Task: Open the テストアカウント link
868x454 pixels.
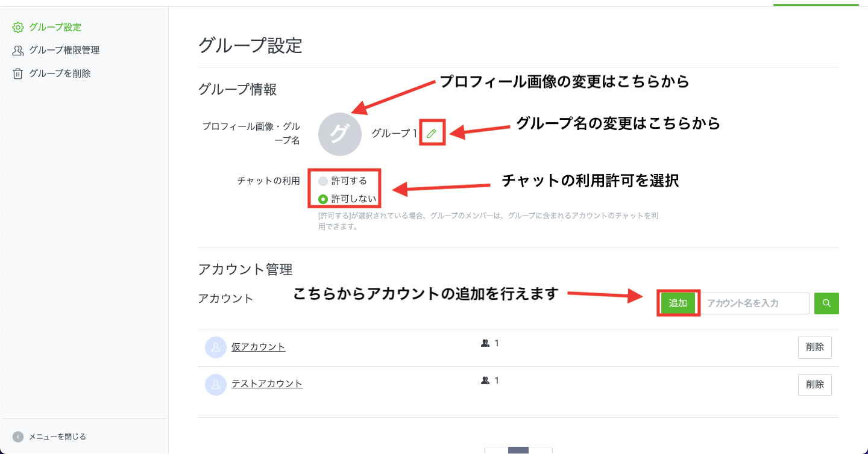Action: [267, 384]
